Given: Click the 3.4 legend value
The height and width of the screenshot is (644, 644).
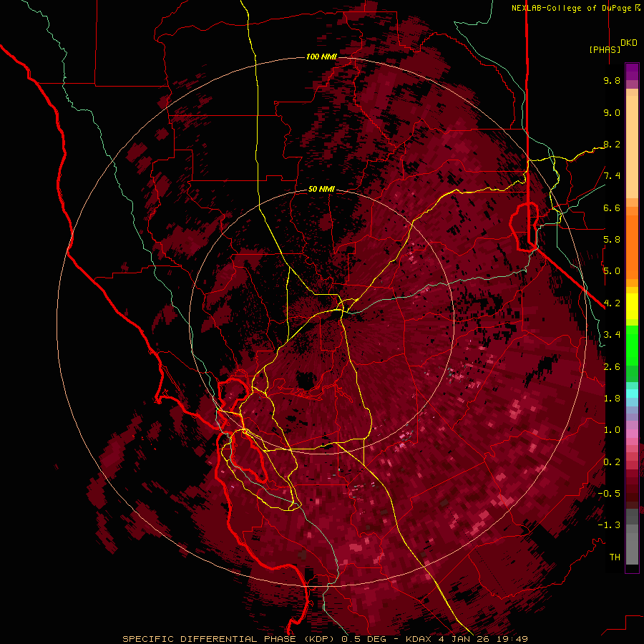Looking at the screenshot, I should pyautogui.click(x=612, y=335).
